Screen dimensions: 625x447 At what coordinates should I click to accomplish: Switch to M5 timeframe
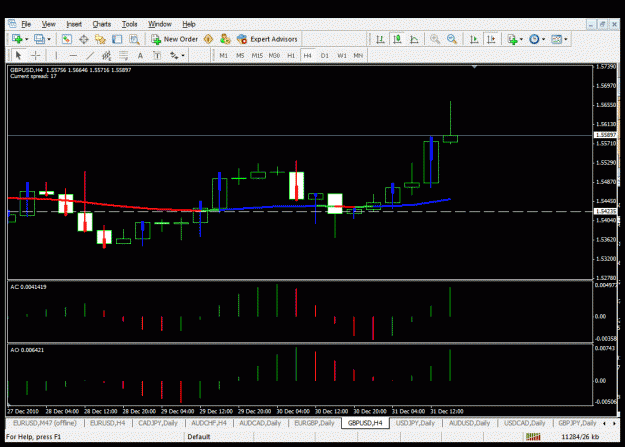point(240,55)
